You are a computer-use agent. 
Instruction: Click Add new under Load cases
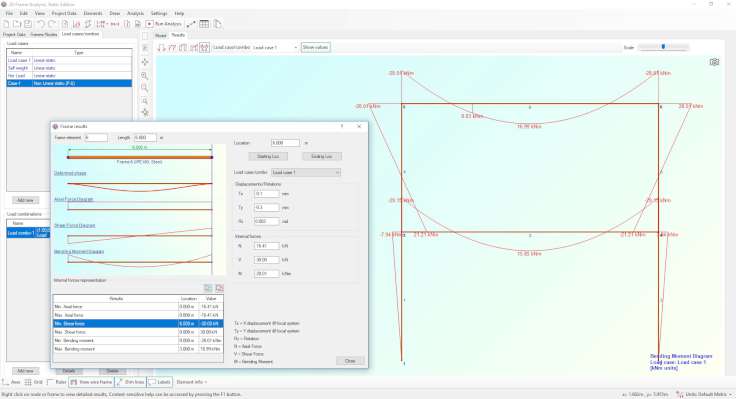coord(25,200)
